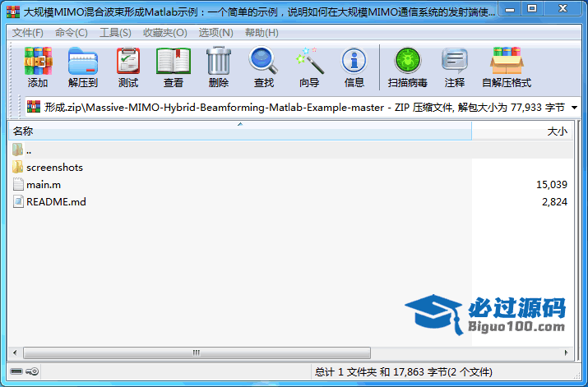Click the Delete (删除) trash icon

pyautogui.click(x=219, y=61)
